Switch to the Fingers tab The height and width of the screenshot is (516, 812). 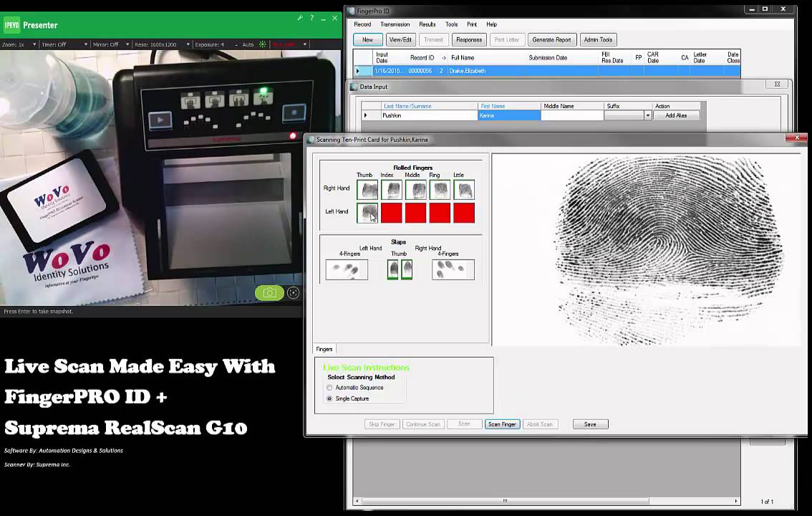[324, 349]
